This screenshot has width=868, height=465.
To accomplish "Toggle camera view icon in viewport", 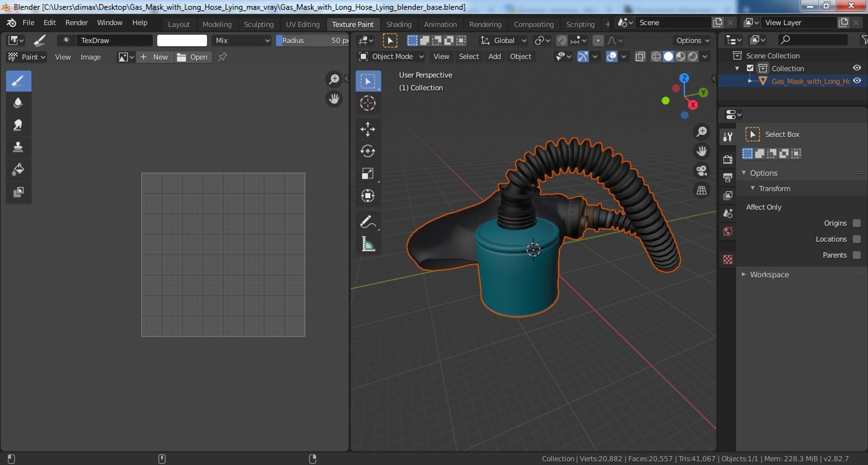I will point(702,171).
